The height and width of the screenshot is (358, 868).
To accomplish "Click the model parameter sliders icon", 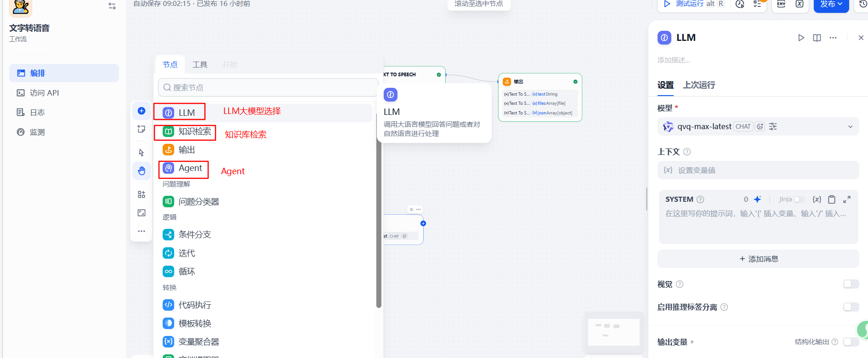I will pos(773,126).
